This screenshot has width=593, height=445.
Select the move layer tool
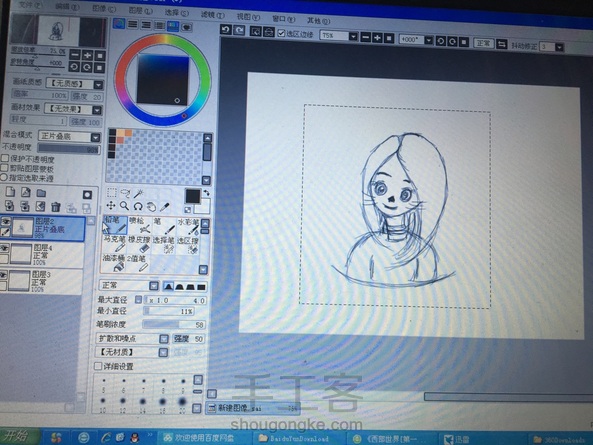[111, 206]
